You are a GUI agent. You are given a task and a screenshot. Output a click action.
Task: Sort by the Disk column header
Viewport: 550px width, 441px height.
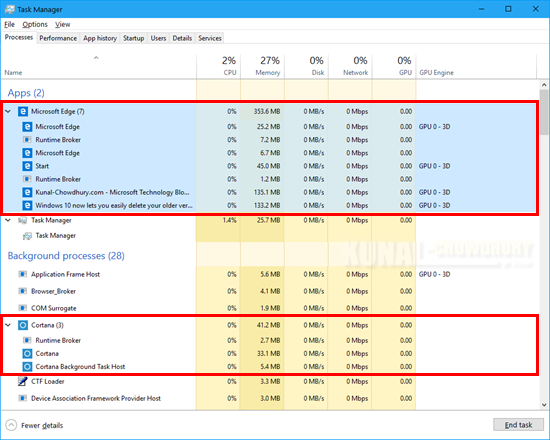click(x=306, y=66)
